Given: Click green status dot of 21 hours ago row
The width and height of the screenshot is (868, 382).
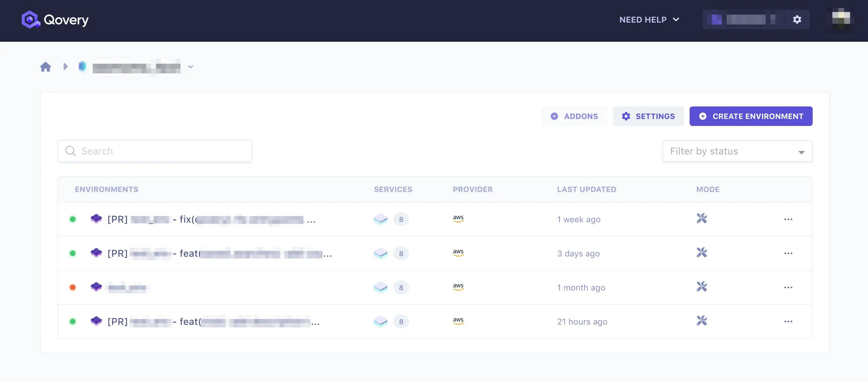Looking at the screenshot, I should pos(73,321).
